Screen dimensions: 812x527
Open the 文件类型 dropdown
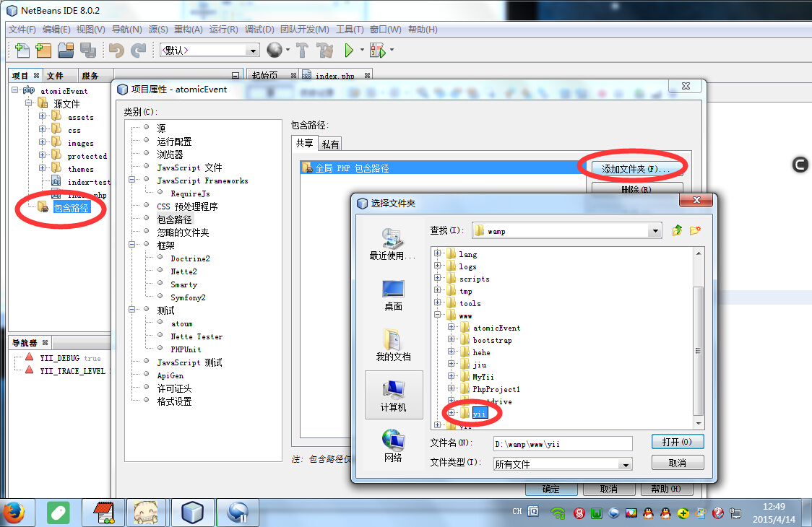[x=626, y=464]
